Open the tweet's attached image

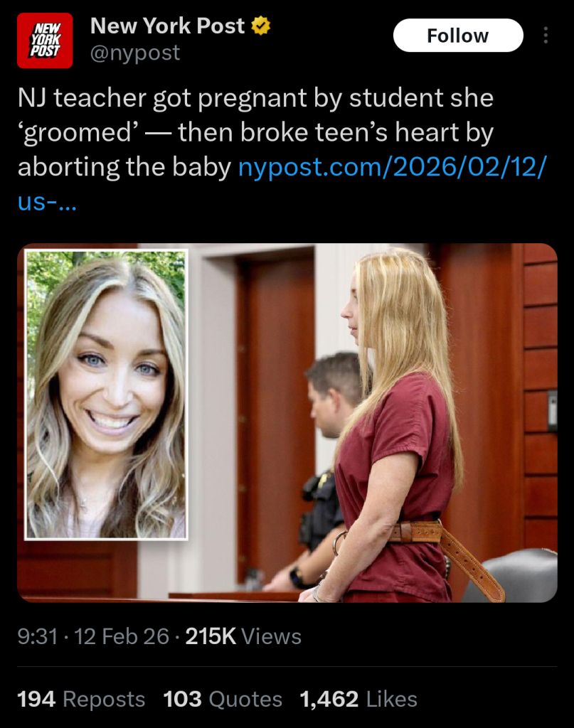pyautogui.click(x=287, y=422)
